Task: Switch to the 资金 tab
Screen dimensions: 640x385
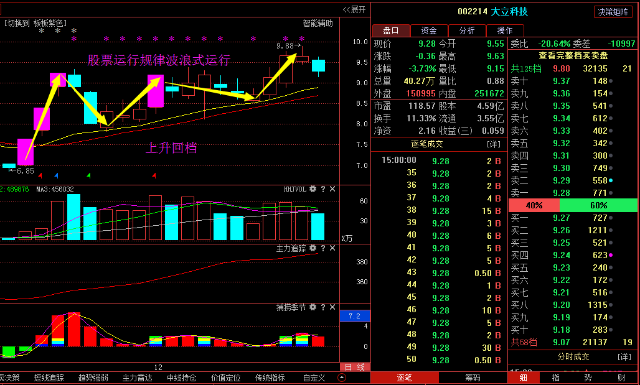Action: tap(429, 31)
